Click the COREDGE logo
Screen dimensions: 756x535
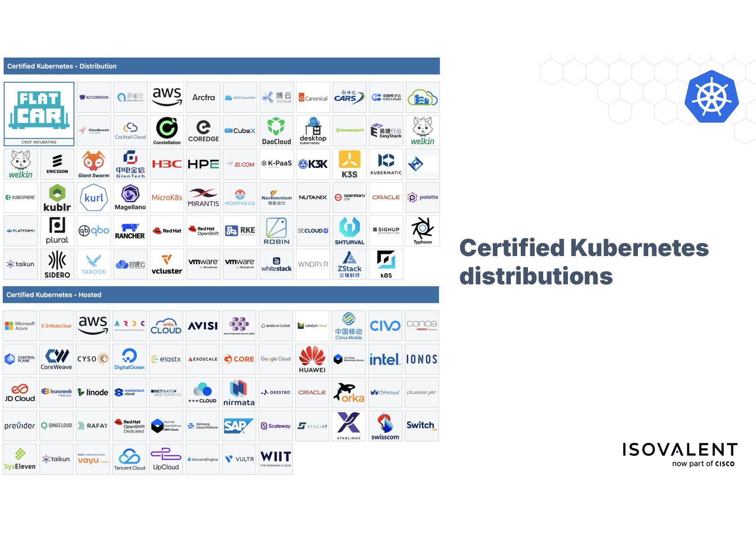(203, 131)
